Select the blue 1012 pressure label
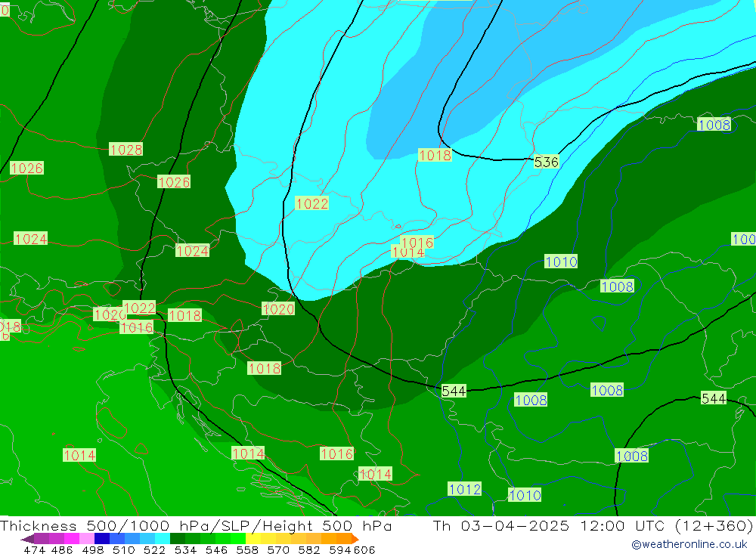Viewport: 756px width, 554px height. pyautogui.click(x=465, y=489)
